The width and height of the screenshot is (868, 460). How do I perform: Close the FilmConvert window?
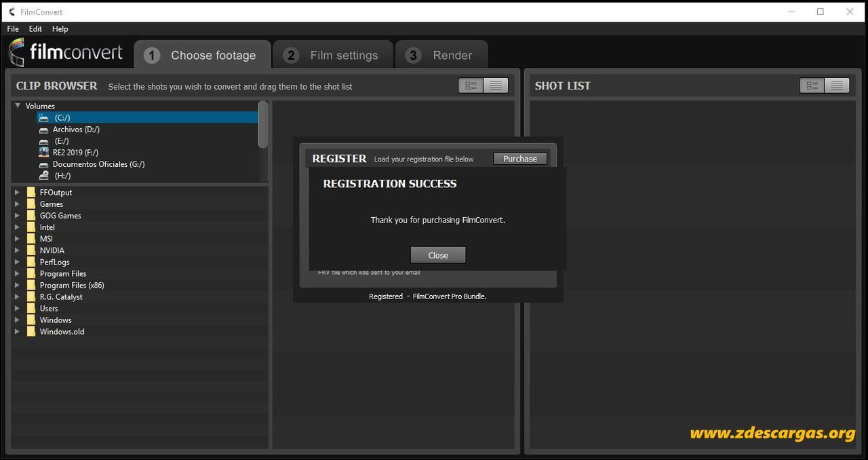[850, 12]
